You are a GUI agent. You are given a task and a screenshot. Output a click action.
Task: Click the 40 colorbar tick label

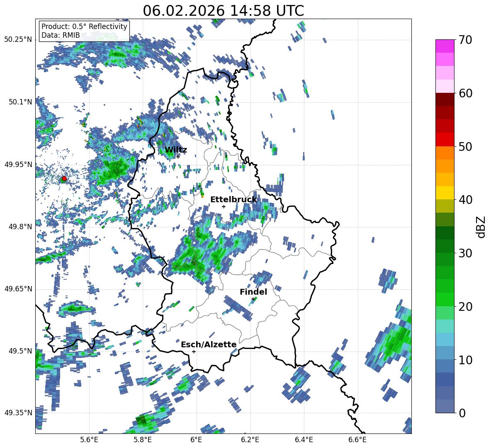(465, 200)
